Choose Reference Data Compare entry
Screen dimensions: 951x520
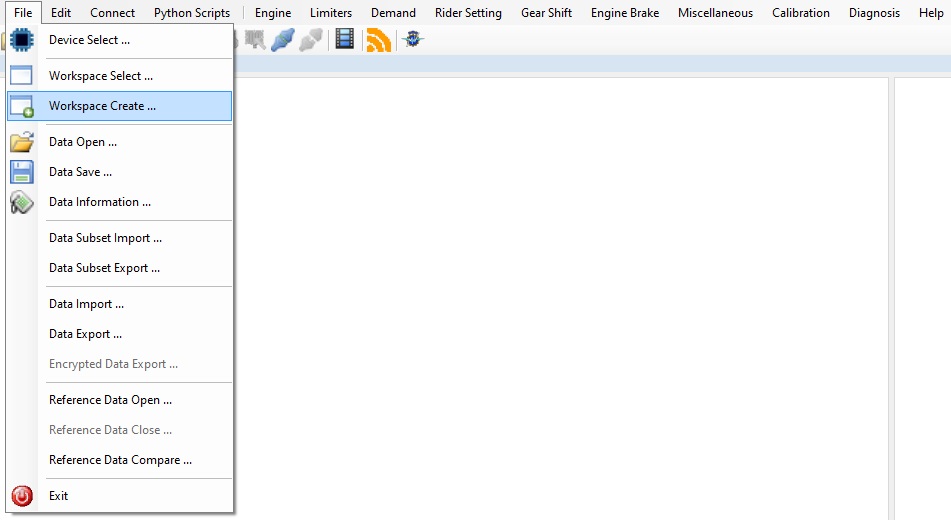coord(119,460)
